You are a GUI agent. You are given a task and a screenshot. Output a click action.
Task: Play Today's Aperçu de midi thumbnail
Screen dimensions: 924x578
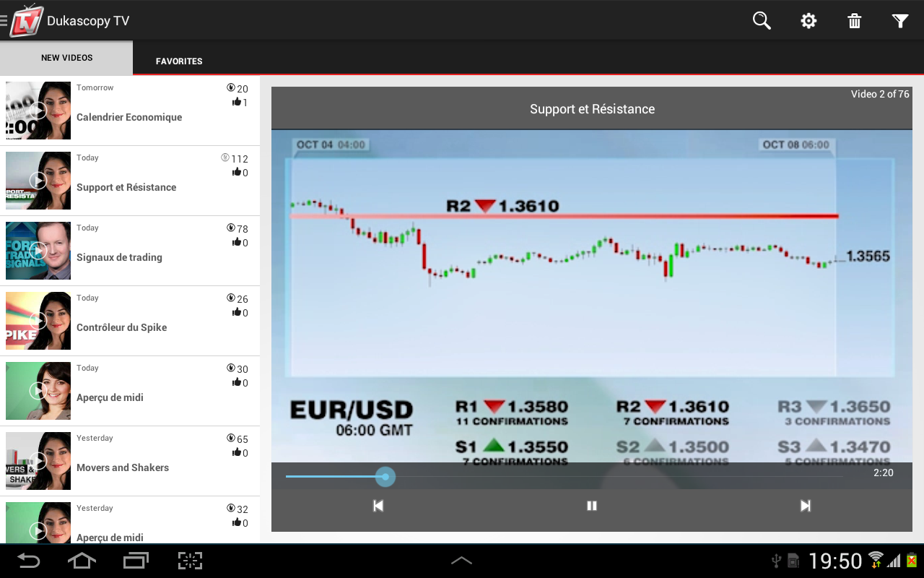[x=38, y=391]
